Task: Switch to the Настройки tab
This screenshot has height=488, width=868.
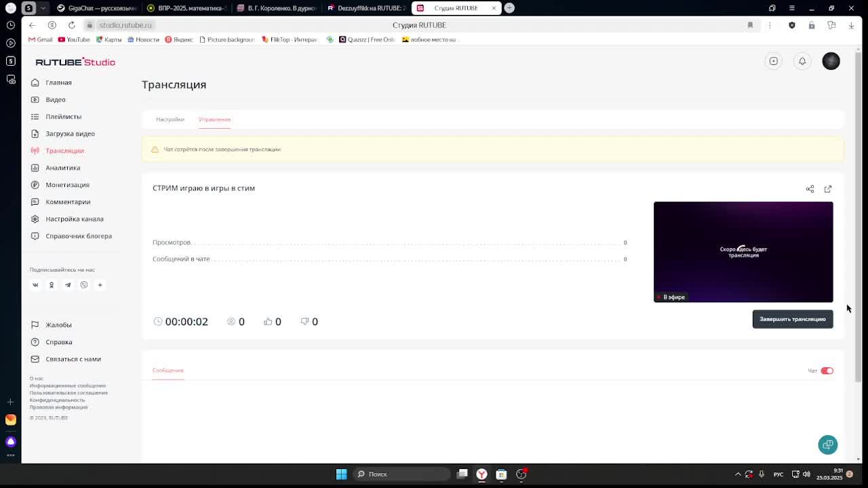Action: pyautogui.click(x=170, y=119)
